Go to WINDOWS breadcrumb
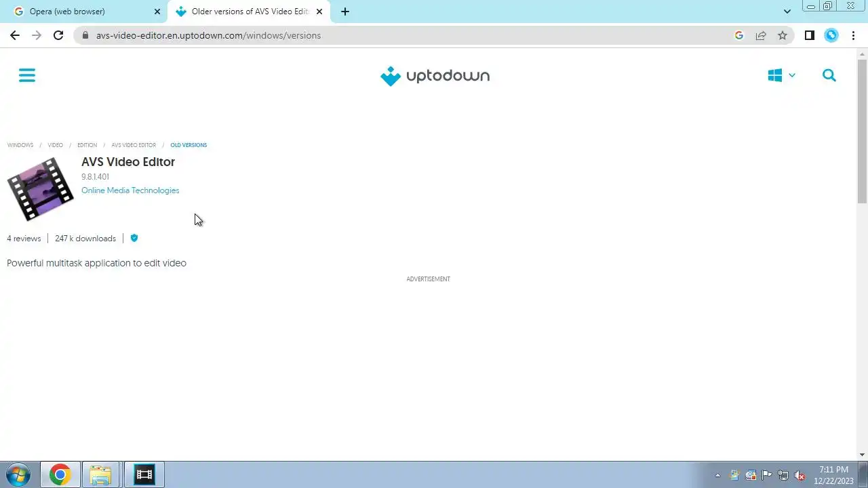Image resolution: width=868 pixels, height=488 pixels. [20, 145]
